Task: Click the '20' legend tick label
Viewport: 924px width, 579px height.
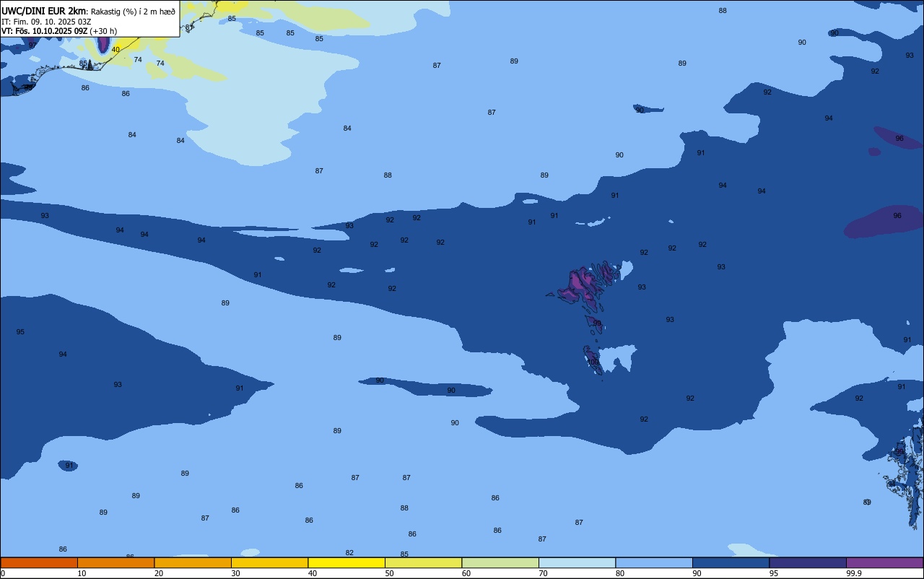Action: pyautogui.click(x=159, y=573)
